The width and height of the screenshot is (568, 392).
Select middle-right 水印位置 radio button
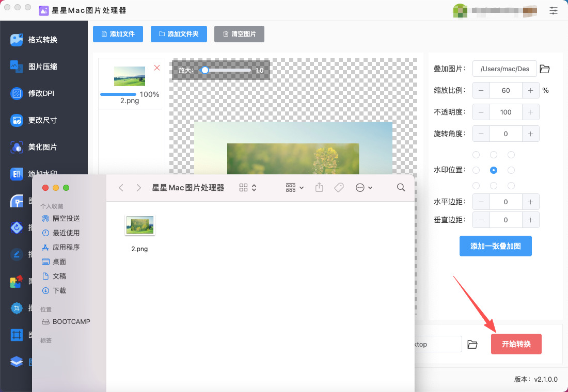coord(511,170)
